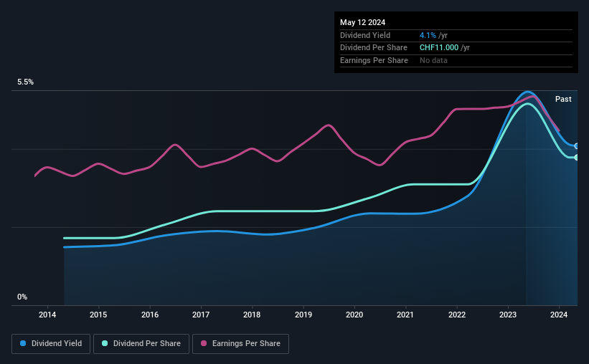Click the 0% y-axis label
The height and width of the screenshot is (364, 589).
click(x=22, y=297)
